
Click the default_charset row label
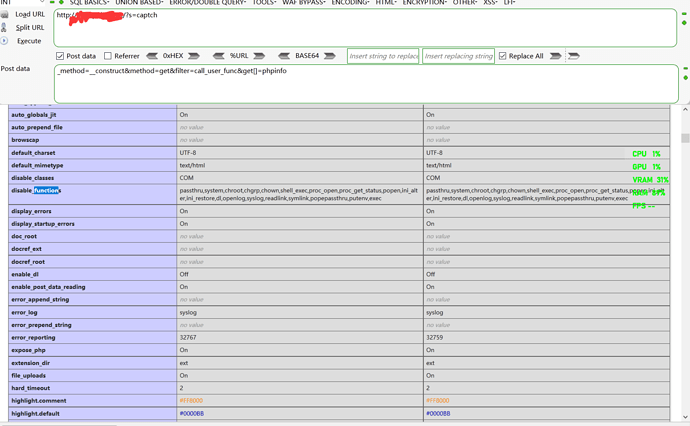(x=33, y=153)
